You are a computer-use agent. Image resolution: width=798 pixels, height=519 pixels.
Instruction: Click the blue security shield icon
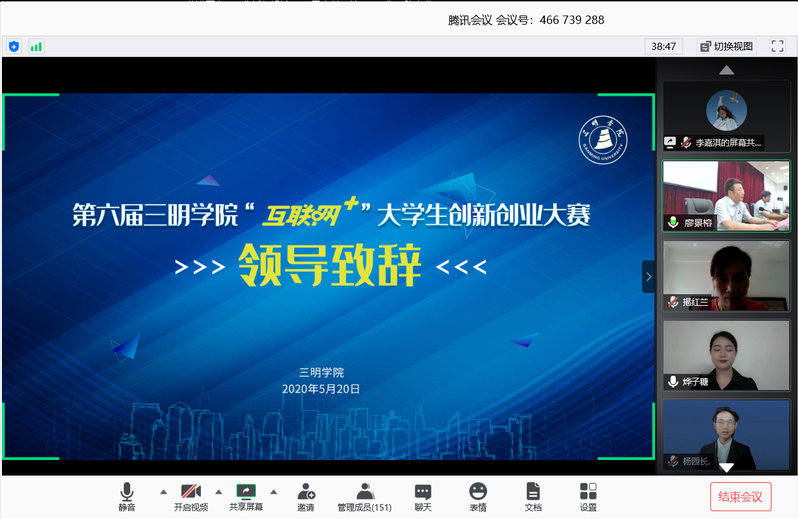coord(14,46)
